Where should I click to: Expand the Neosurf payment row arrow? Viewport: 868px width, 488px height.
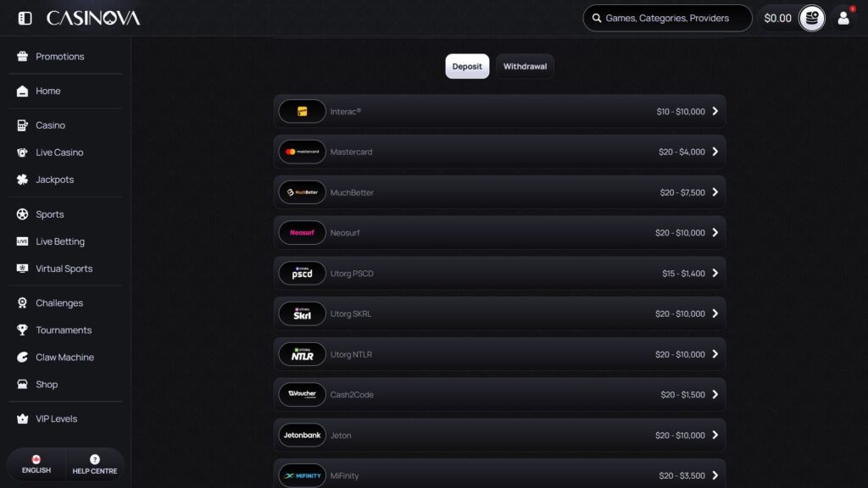(715, 232)
